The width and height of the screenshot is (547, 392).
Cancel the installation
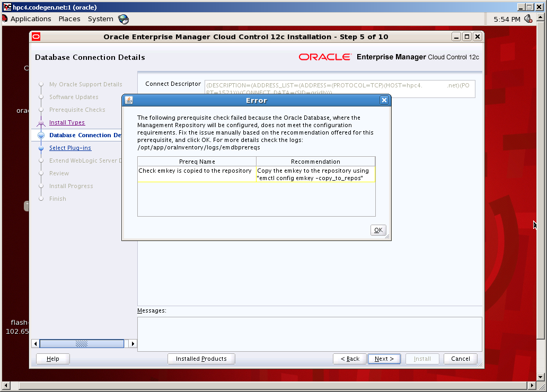[x=460, y=359]
